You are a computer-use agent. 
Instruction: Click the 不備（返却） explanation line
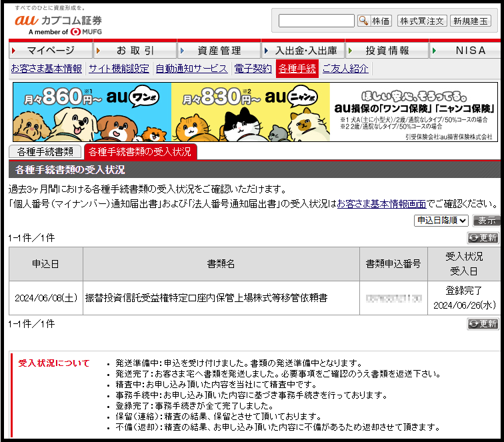tap(278, 427)
